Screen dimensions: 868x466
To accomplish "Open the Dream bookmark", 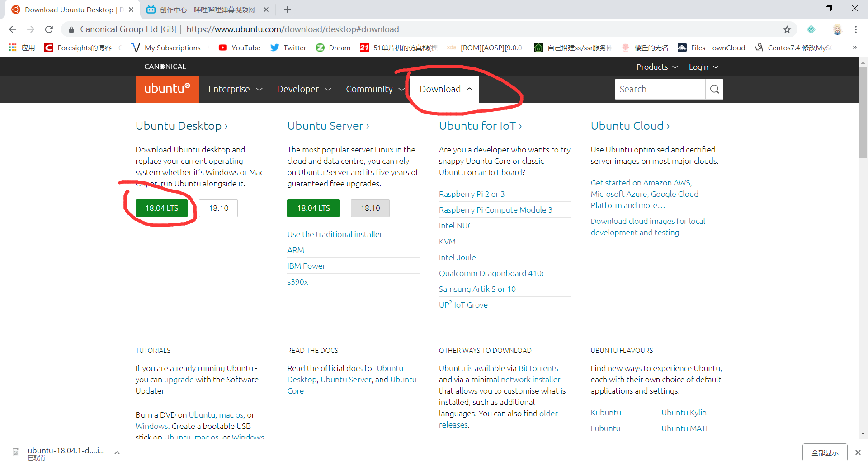I will tap(333, 48).
